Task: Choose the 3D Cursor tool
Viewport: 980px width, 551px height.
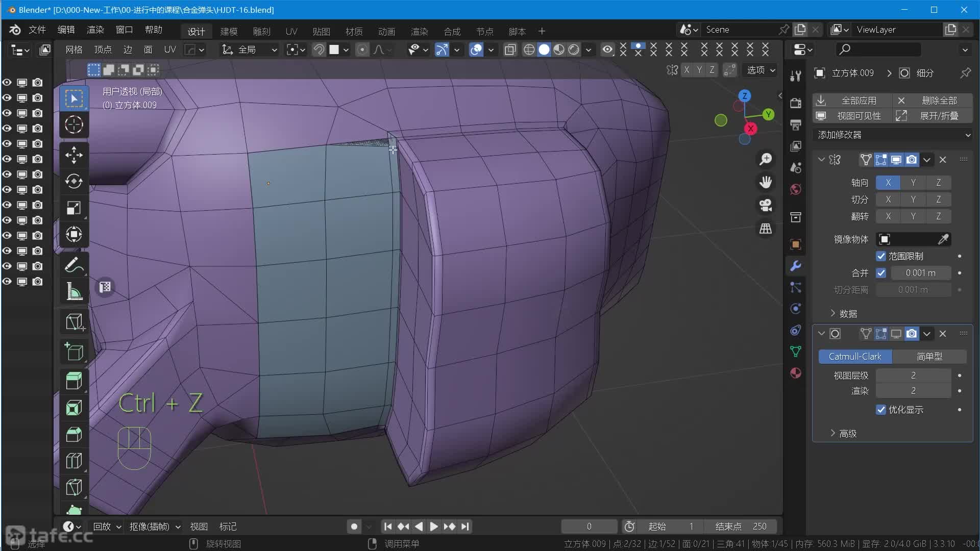Action: pyautogui.click(x=74, y=124)
